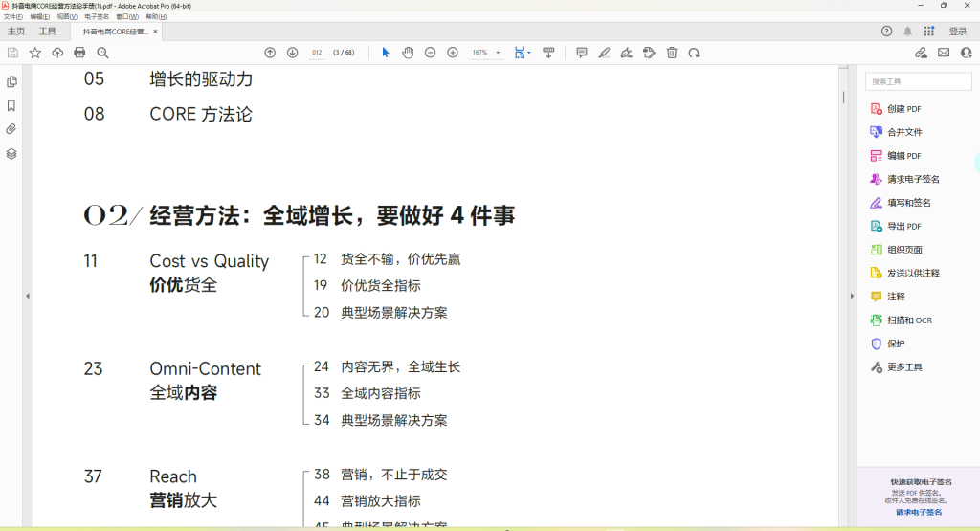Print the document with printer icon

pos(79,54)
